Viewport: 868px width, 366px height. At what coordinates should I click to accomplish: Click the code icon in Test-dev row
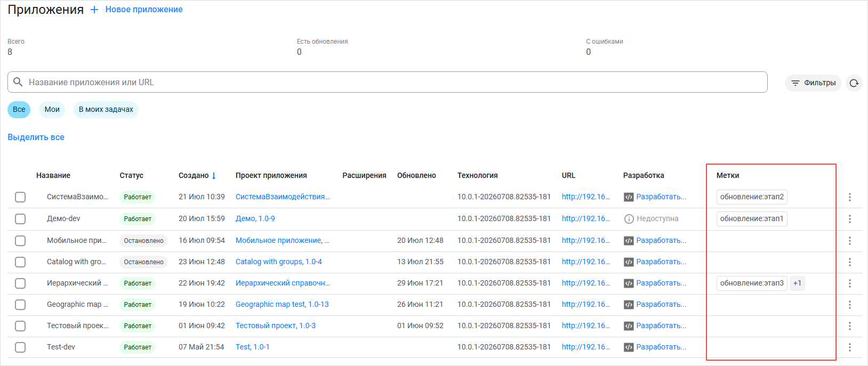pyautogui.click(x=629, y=347)
